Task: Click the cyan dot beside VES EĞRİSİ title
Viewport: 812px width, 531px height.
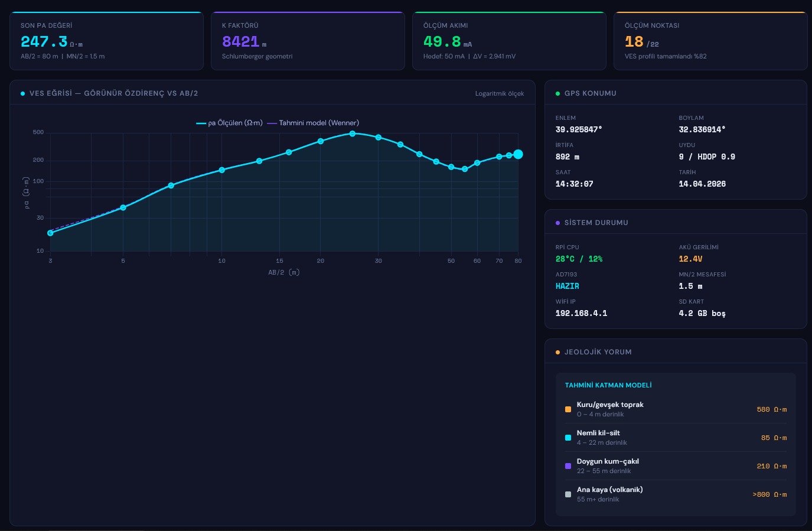Action: (22, 93)
